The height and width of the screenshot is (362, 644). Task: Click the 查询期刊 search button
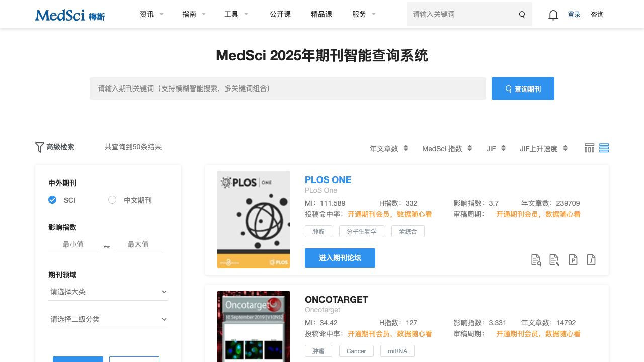[x=523, y=88]
